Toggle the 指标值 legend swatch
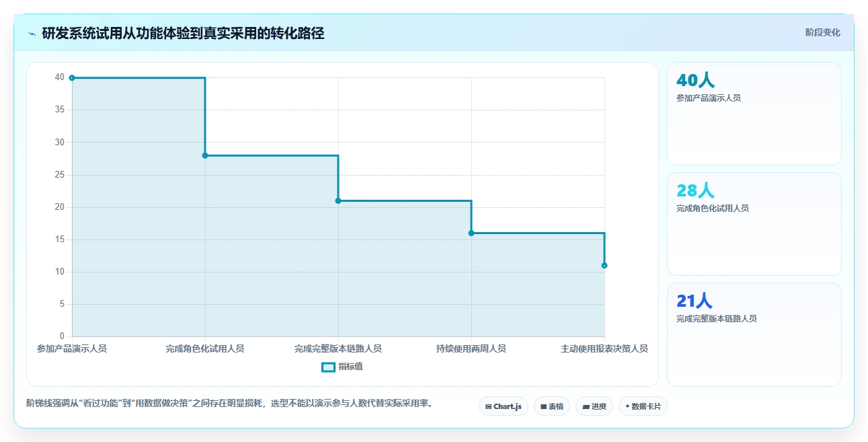Screen dimensions: 868x442 [x=328, y=367]
